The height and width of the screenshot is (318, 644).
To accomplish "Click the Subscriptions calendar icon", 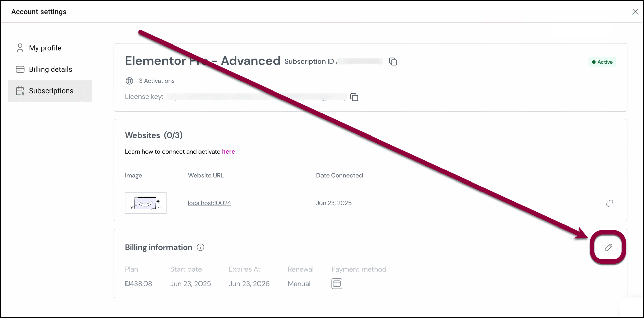I will (20, 91).
